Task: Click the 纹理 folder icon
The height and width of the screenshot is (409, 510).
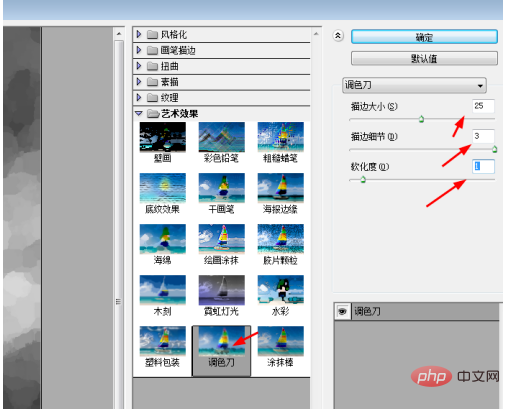Action: tap(152, 98)
